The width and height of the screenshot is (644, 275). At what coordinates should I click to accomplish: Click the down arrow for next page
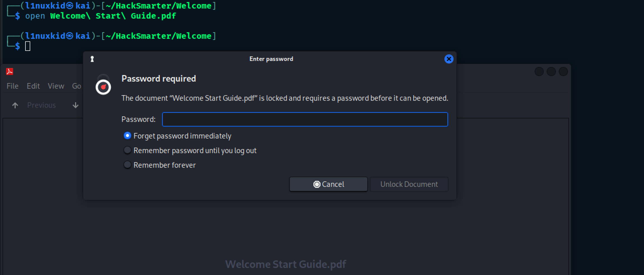75,105
